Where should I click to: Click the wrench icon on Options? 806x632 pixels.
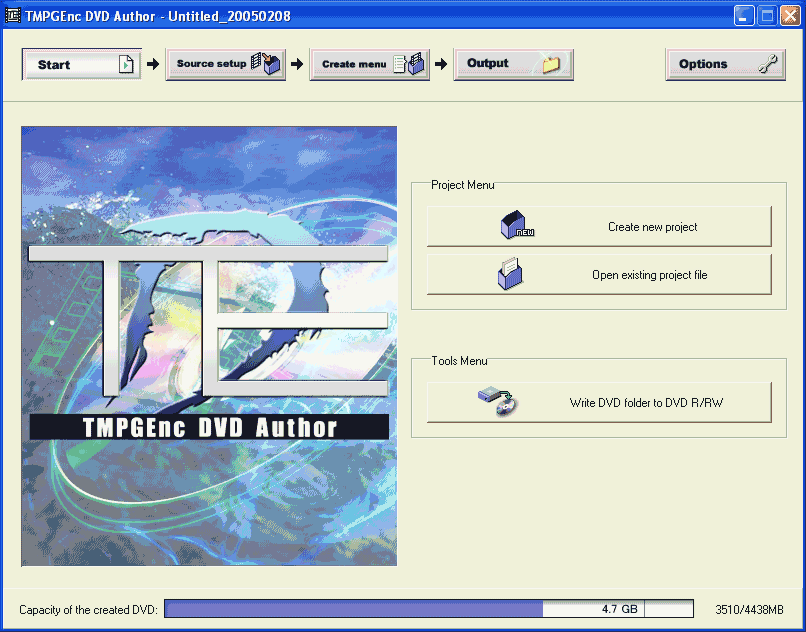tap(767, 64)
